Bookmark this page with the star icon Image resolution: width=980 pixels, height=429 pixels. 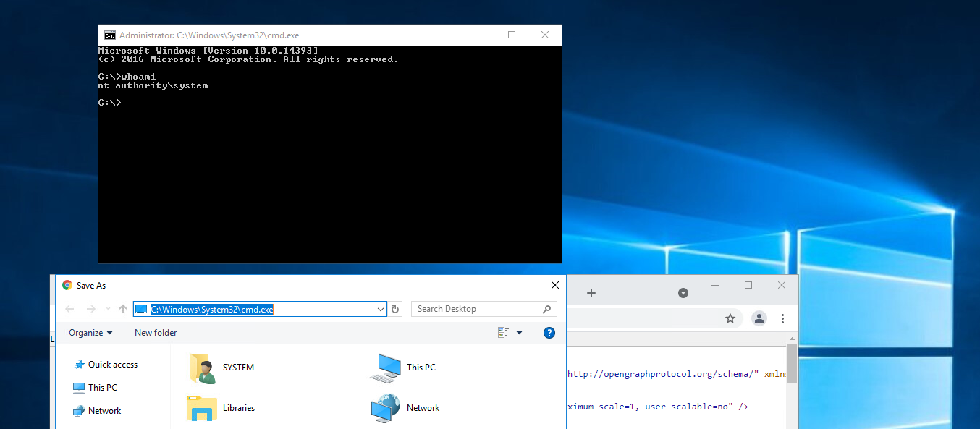(730, 318)
